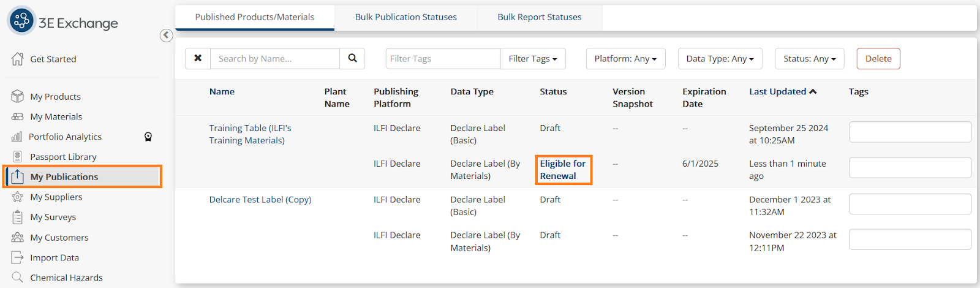The width and height of the screenshot is (980, 288).
Task: Click the Status column header
Action: (553, 91)
